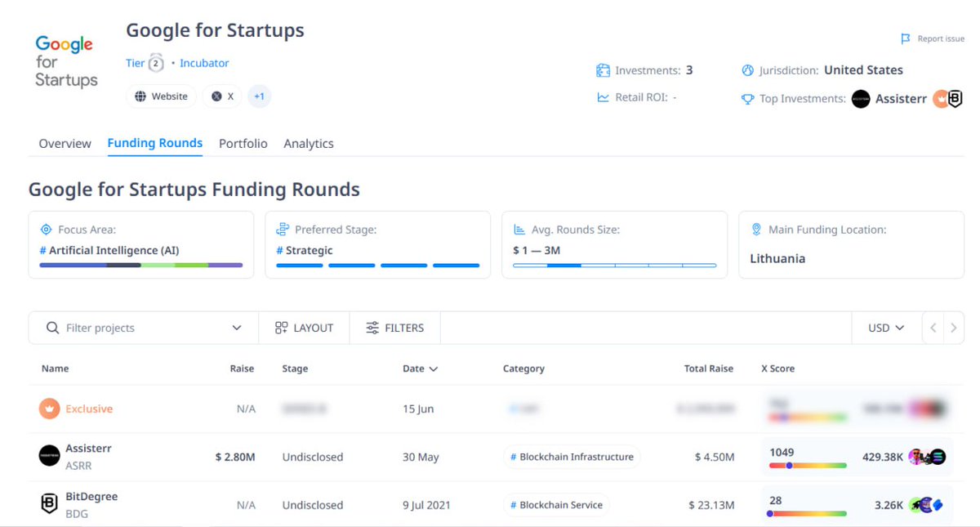Click the orange crown icon in Top Investments

click(940, 99)
